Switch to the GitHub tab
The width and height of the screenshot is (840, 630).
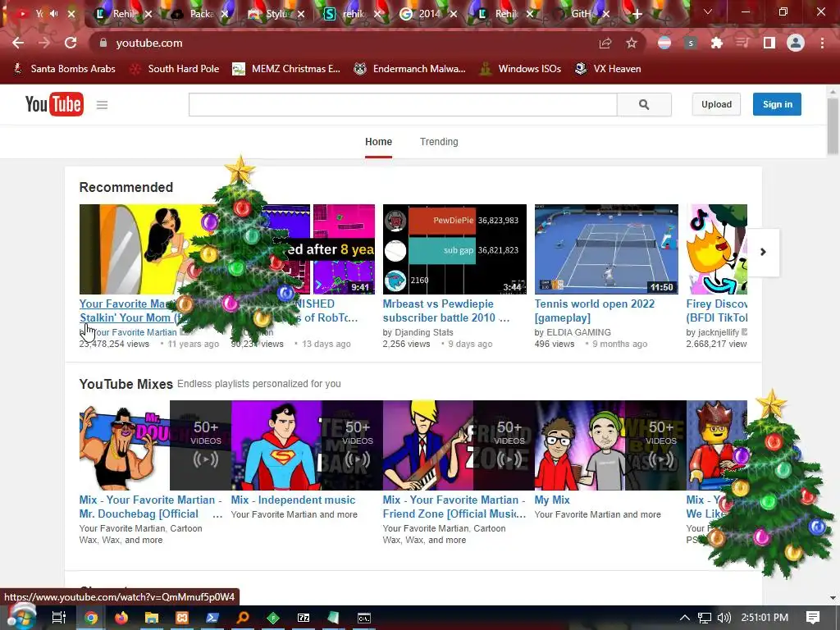[581, 14]
